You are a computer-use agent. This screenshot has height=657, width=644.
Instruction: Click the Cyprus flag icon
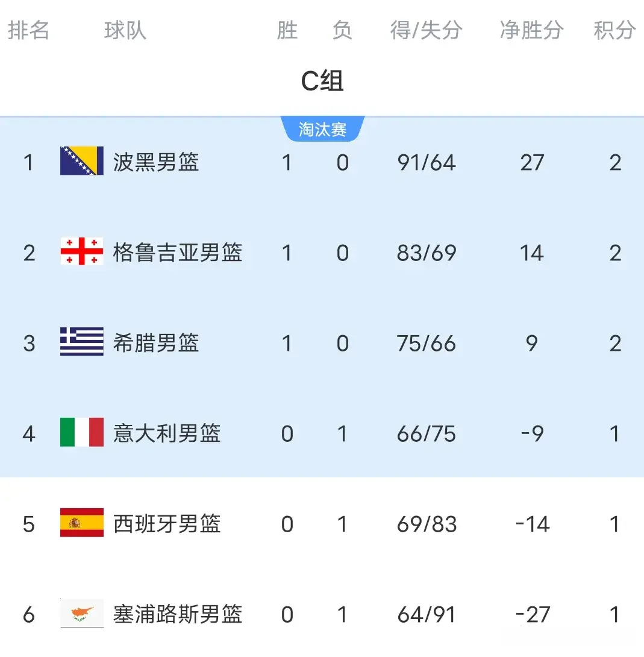coord(82,614)
